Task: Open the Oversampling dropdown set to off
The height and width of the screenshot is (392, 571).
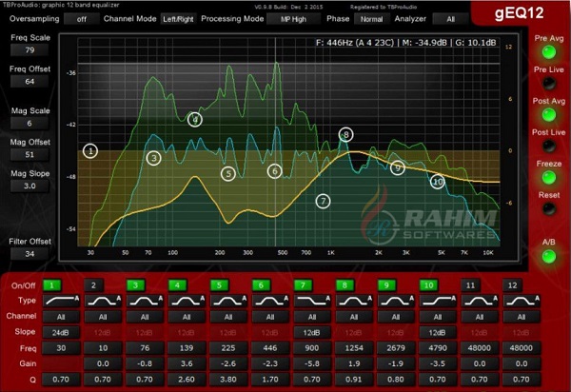Action: coord(82,19)
